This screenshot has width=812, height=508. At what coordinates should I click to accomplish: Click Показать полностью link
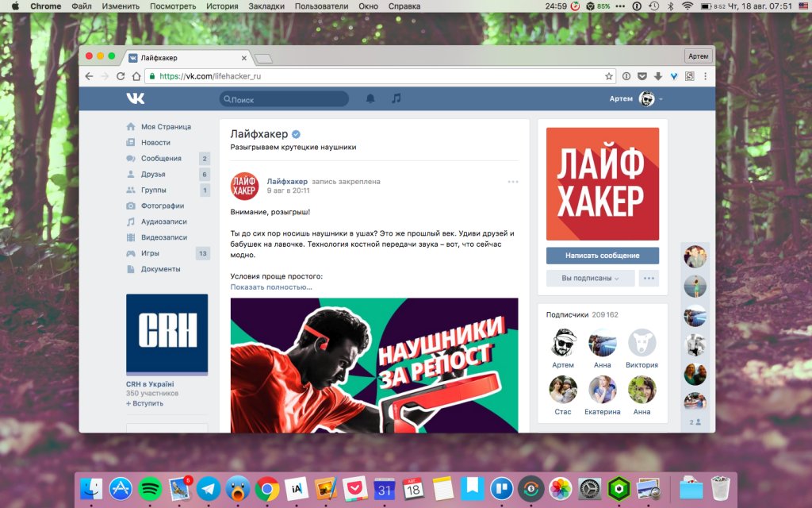pos(271,287)
